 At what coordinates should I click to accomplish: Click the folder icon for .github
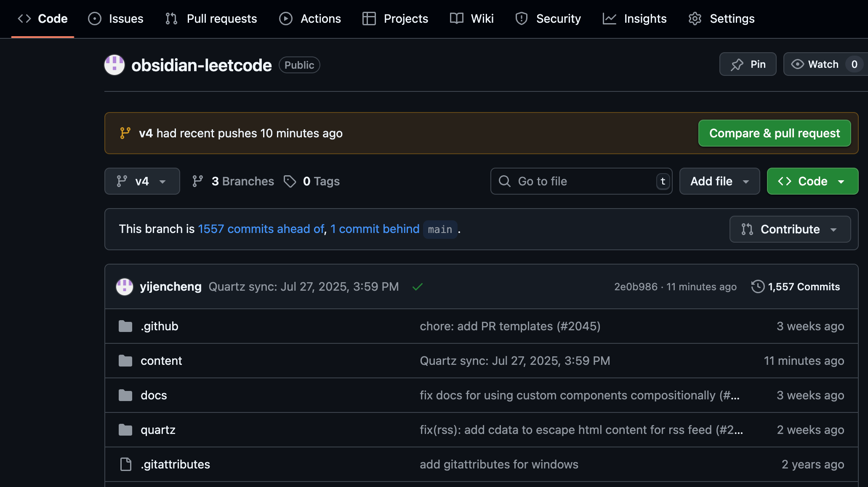click(125, 326)
